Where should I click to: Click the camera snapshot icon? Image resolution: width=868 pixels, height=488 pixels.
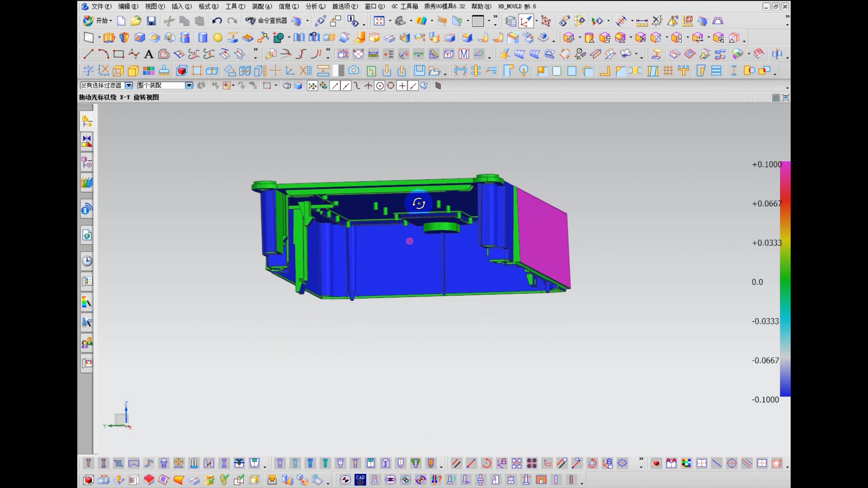[354, 71]
